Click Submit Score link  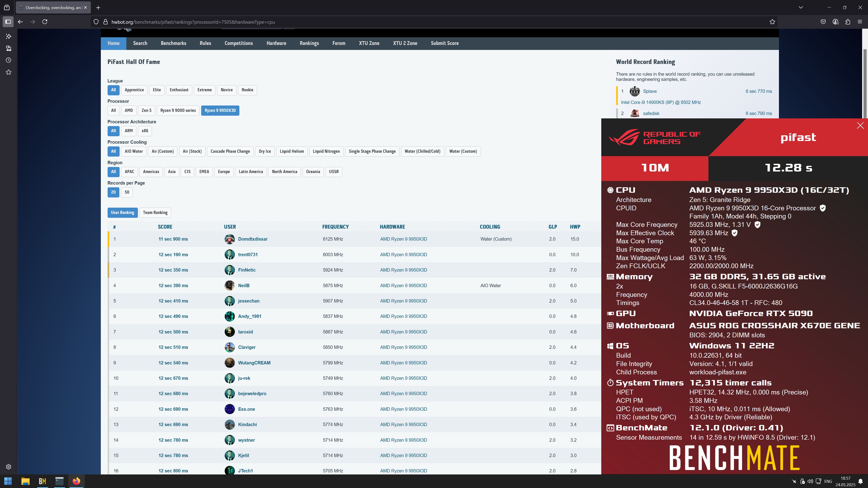tap(444, 43)
